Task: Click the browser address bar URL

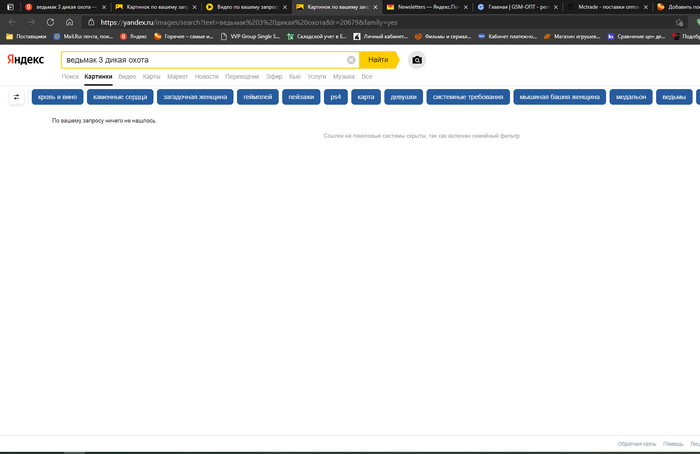Action: click(x=249, y=22)
